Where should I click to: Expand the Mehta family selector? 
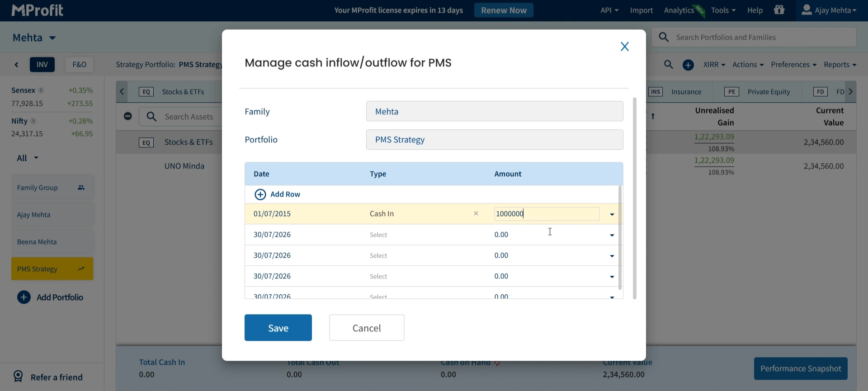34,38
